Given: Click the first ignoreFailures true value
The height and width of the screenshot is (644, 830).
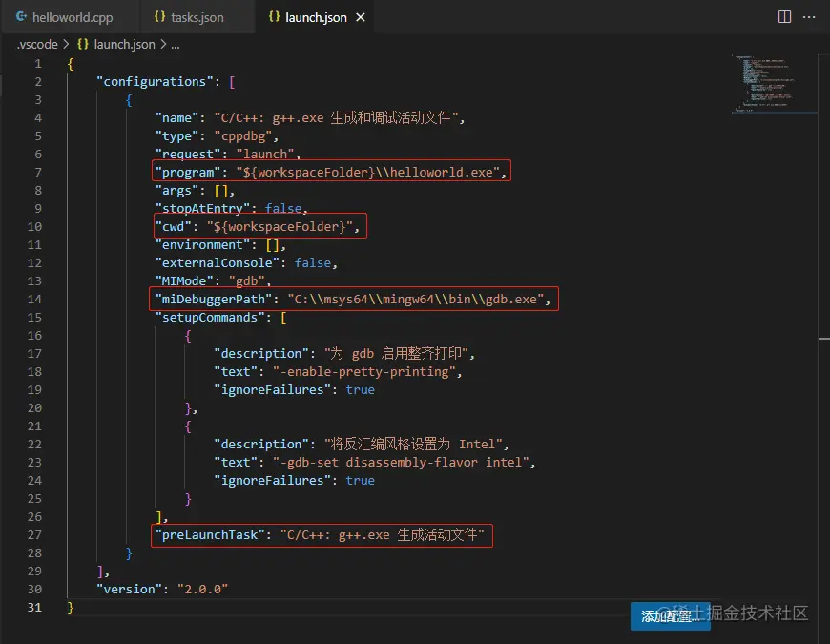Looking at the screenshot, I should (x=360, y=390).
